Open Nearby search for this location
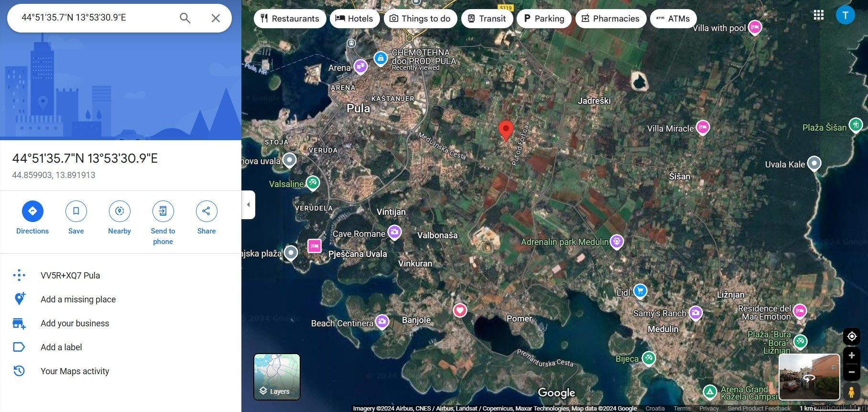 point(119,211)
